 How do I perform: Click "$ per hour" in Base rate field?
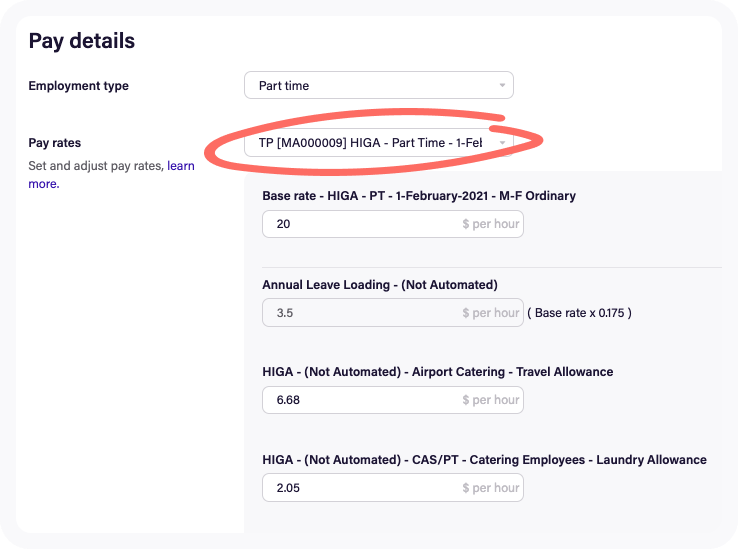click(x=490, y=224)
